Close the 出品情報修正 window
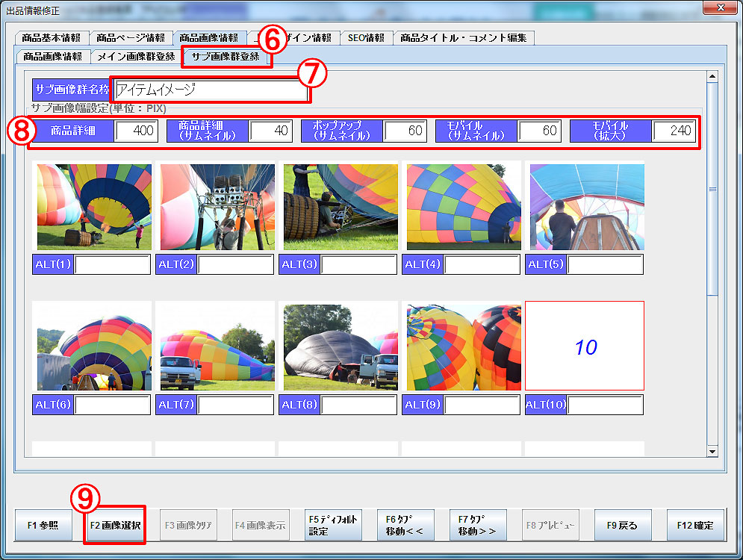 pos(720,7)
